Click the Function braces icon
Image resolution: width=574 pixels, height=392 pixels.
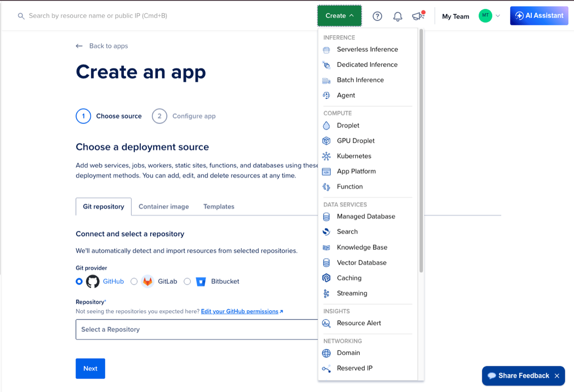326,187
